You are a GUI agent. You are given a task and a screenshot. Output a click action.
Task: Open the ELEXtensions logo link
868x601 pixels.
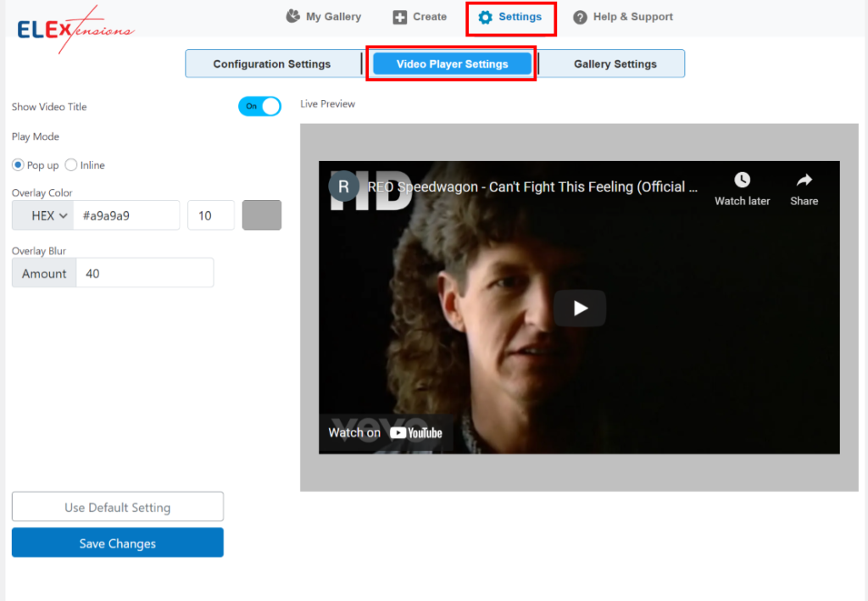coord(75,28)
